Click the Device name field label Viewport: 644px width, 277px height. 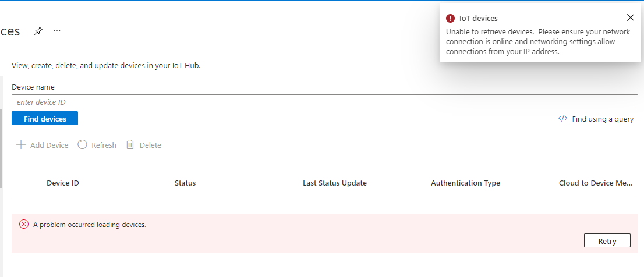point(33,87)
